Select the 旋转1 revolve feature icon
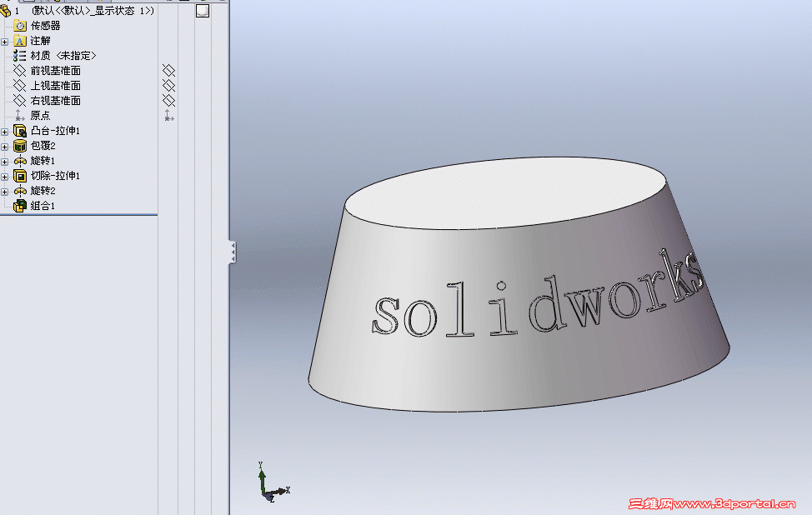 pyautogui.click(x=20, y=161)
